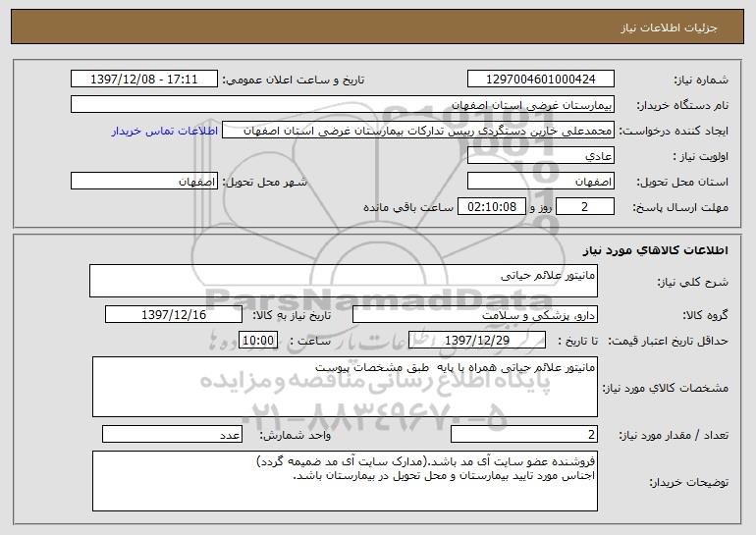Select the ساعت field showing 10:00
The image size is (756, 535).
coord(258,341)
